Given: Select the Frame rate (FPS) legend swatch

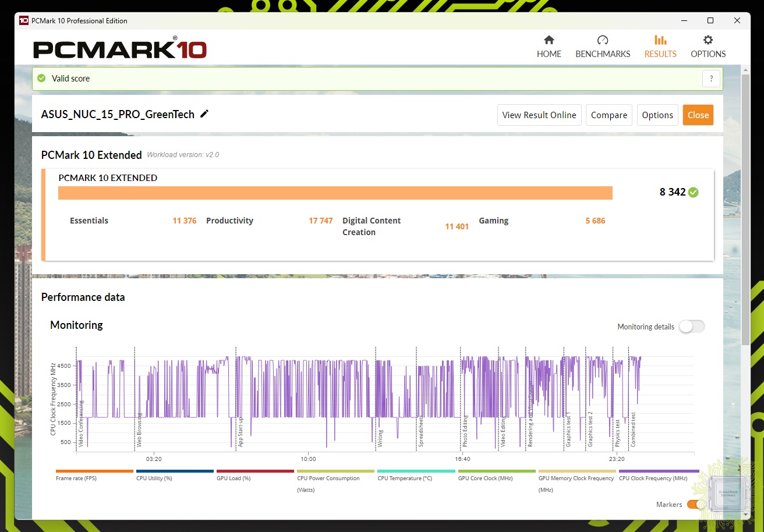Looking at the screenshot, I should click(x=94, y=471).
